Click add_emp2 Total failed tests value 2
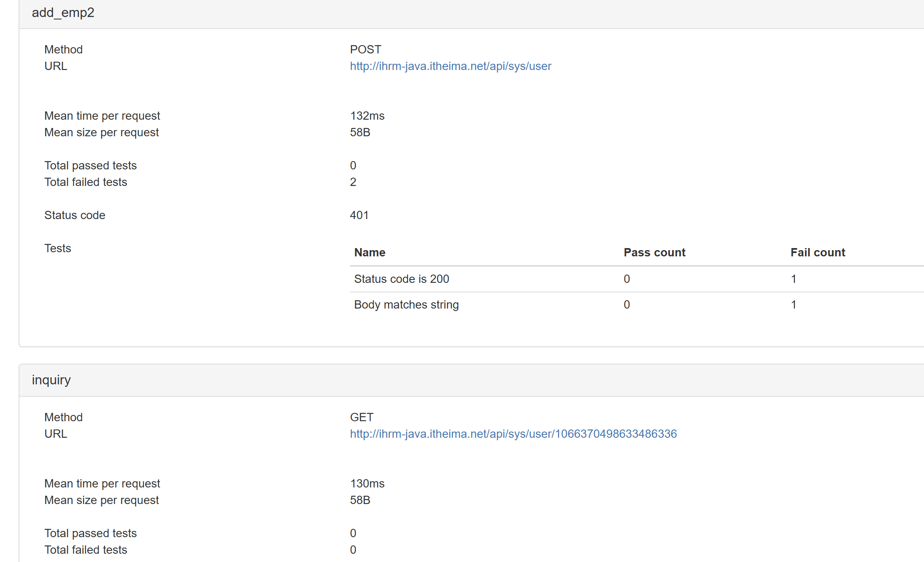The height and width of the screenshot is (562, 924). pyautogui.click(x=353, y=182)
